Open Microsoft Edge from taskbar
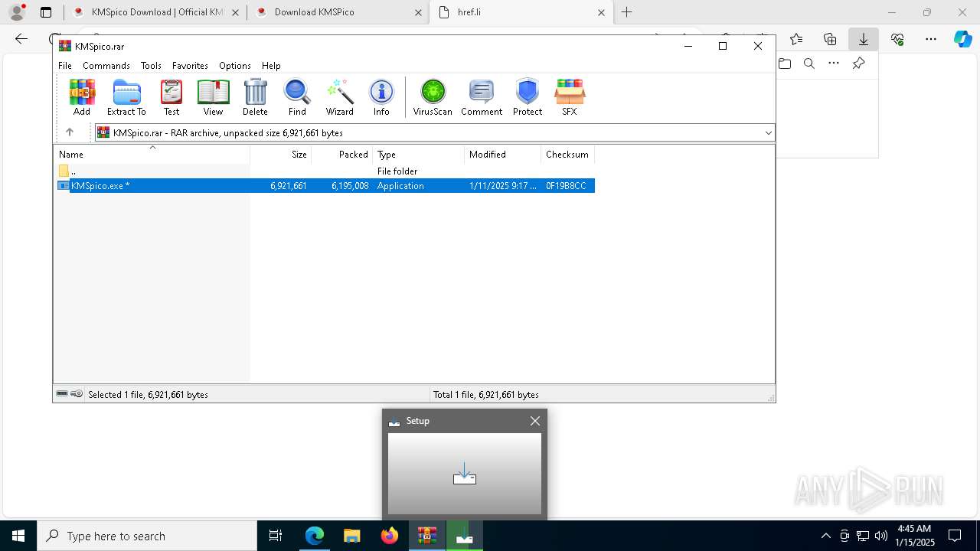The width and height of the screenshot is (980, 551). (315, 536)
